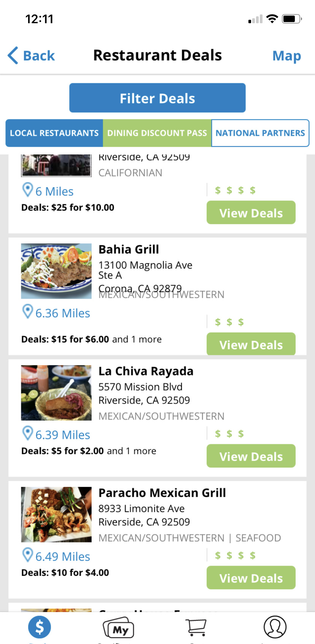Tap the 6 Miles distance link
Image resolution: width=315 pixels, height=644 pixels.
pos(54,191)
